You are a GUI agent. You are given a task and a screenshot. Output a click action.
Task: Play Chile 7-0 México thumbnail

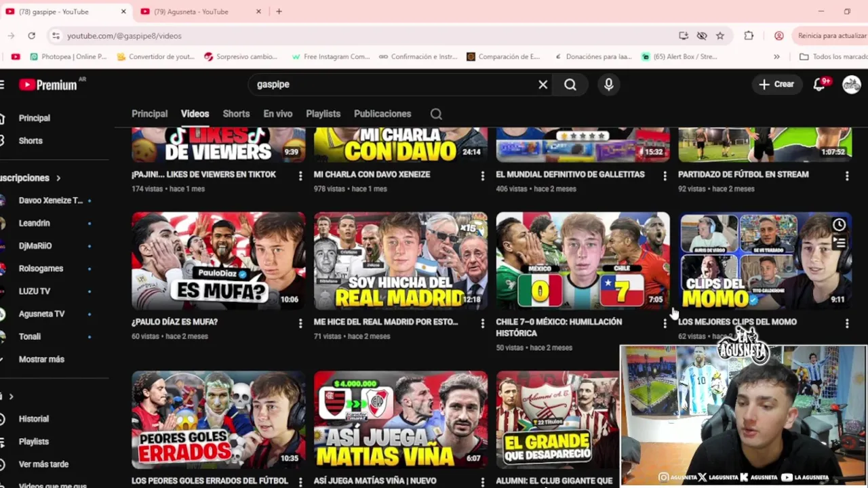click(x=583, y=261)
